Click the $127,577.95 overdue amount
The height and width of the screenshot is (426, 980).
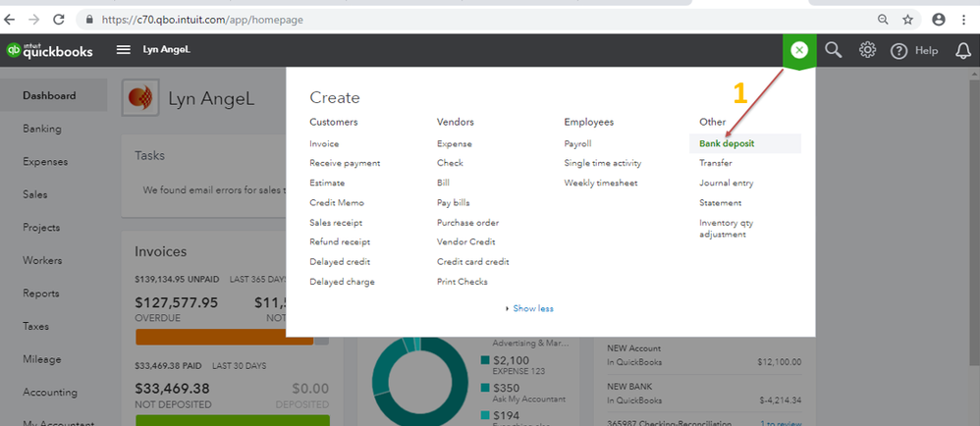click(x=176, y=303)
